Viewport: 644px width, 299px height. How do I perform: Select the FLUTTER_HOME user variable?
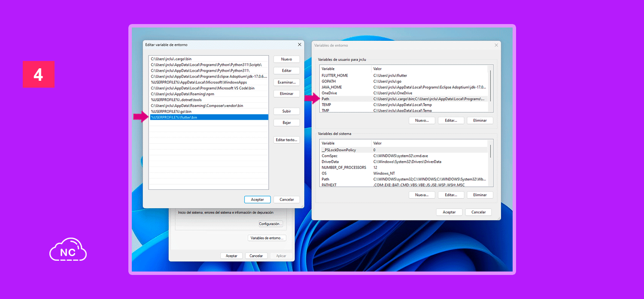tap(404, 76)
